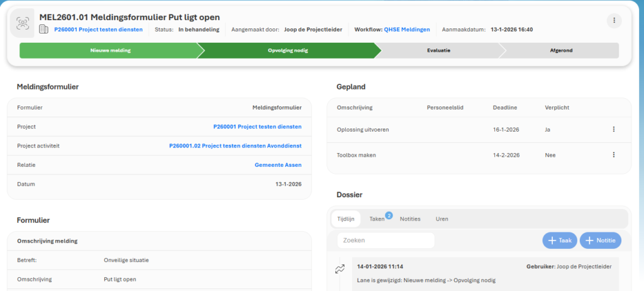
Task: Click the plus Taak button
Action: click(x=559, y=240)
